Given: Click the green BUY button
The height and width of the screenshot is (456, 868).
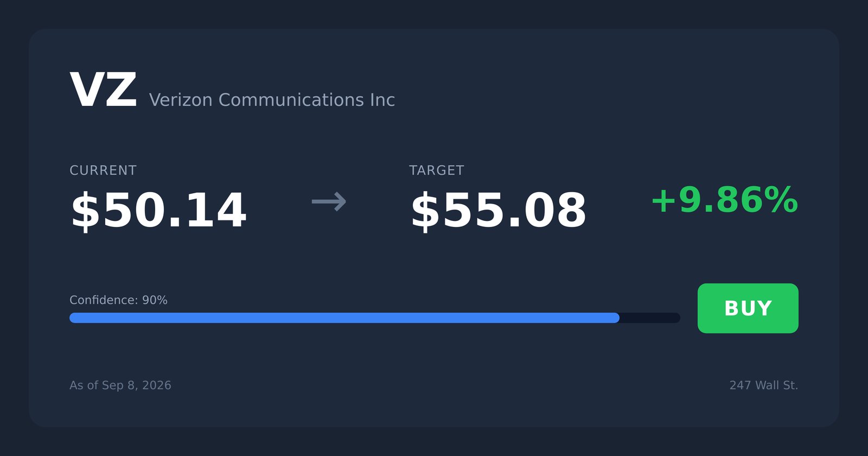Looking at the screenshot, I should (x=748, y=308).
